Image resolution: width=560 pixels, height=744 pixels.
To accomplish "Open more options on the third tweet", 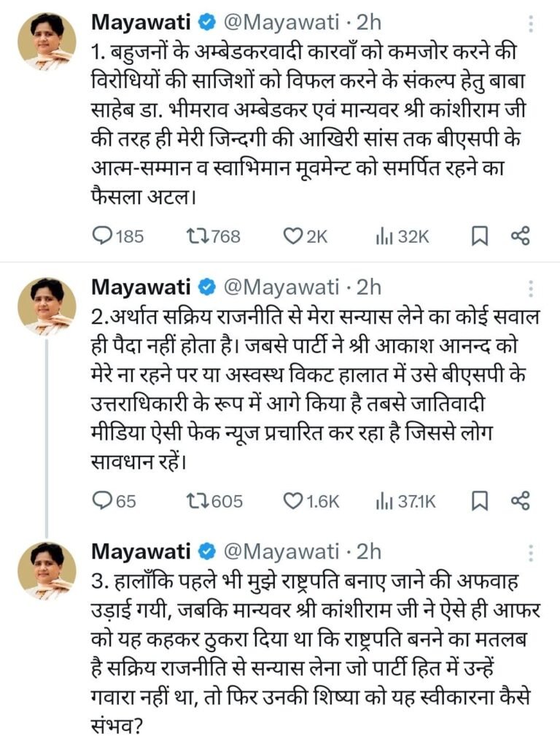I will tap(531, 552).
